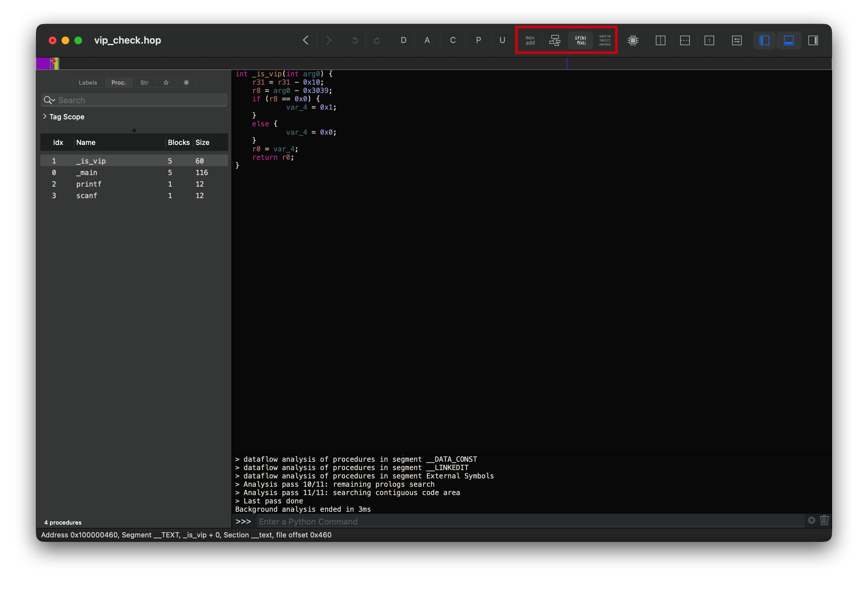
Task: Toggle the right inspector panel
Action: pyautogui.click(x=813, y=40)
